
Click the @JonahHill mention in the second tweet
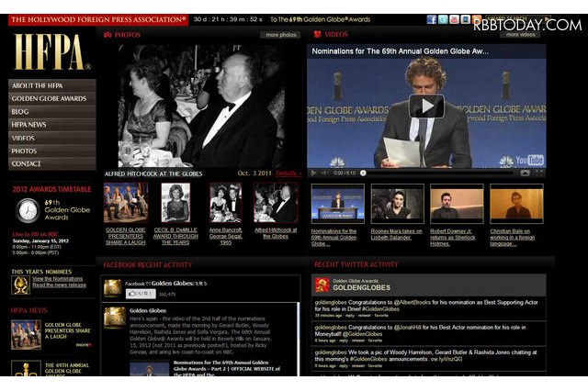pos(407,328)
